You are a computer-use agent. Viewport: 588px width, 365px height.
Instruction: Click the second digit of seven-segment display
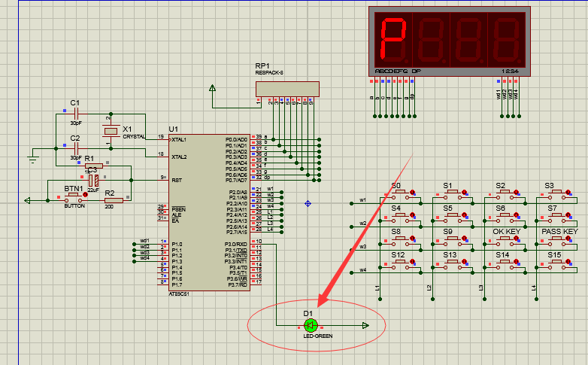432,40
